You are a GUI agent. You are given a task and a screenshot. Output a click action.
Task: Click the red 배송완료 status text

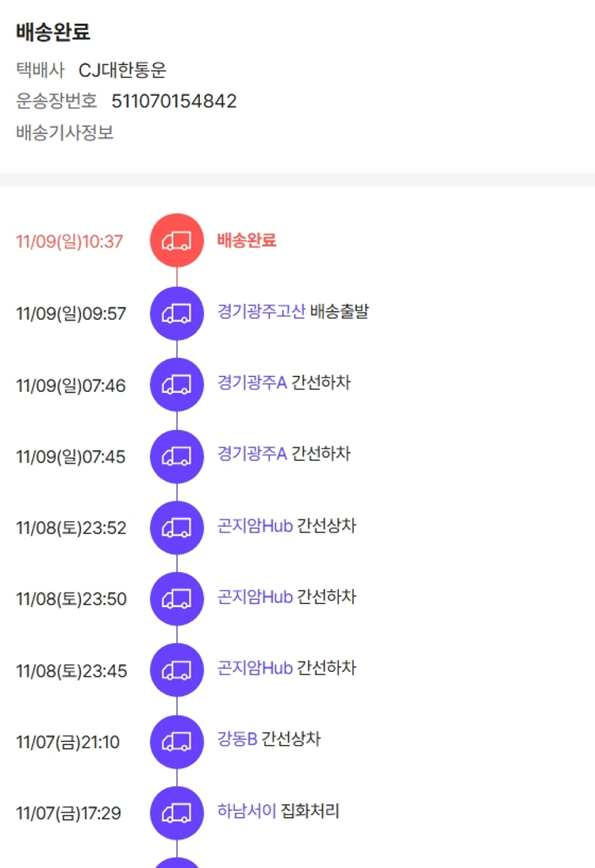click(246, 240)
